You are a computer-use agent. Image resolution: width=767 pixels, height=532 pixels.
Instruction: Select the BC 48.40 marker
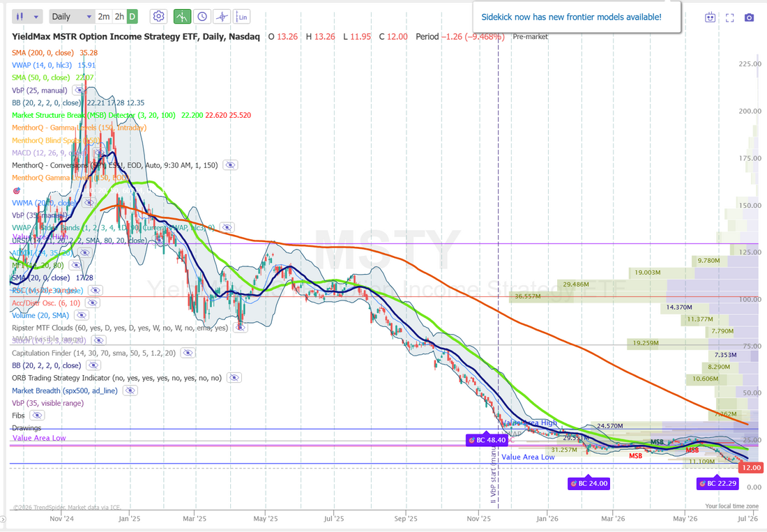pyautogui.click(x=487, y=440)
